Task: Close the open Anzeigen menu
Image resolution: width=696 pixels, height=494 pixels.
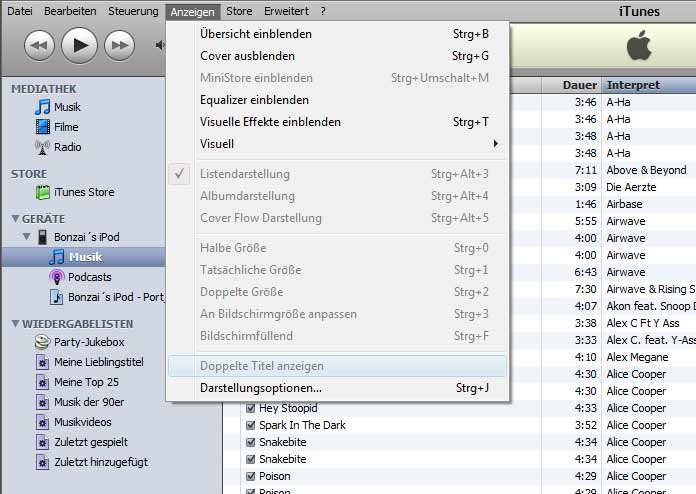Action: tap(193, 12)
